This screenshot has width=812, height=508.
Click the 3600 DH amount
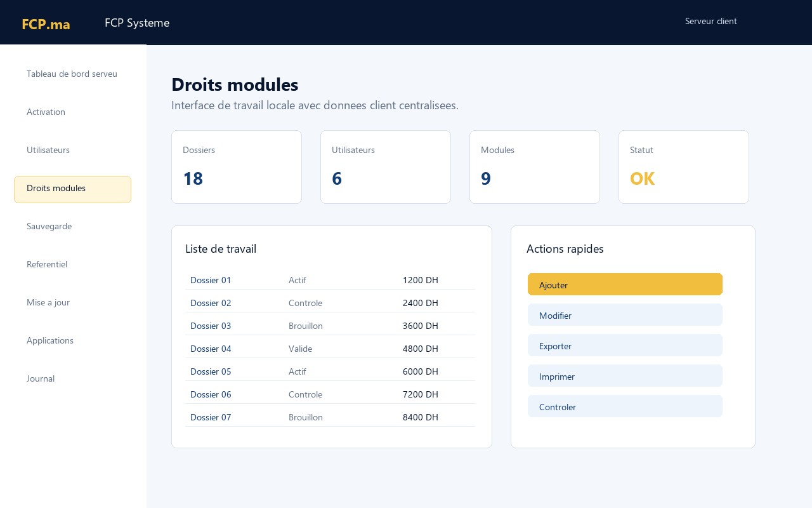(x=421, y=326)
